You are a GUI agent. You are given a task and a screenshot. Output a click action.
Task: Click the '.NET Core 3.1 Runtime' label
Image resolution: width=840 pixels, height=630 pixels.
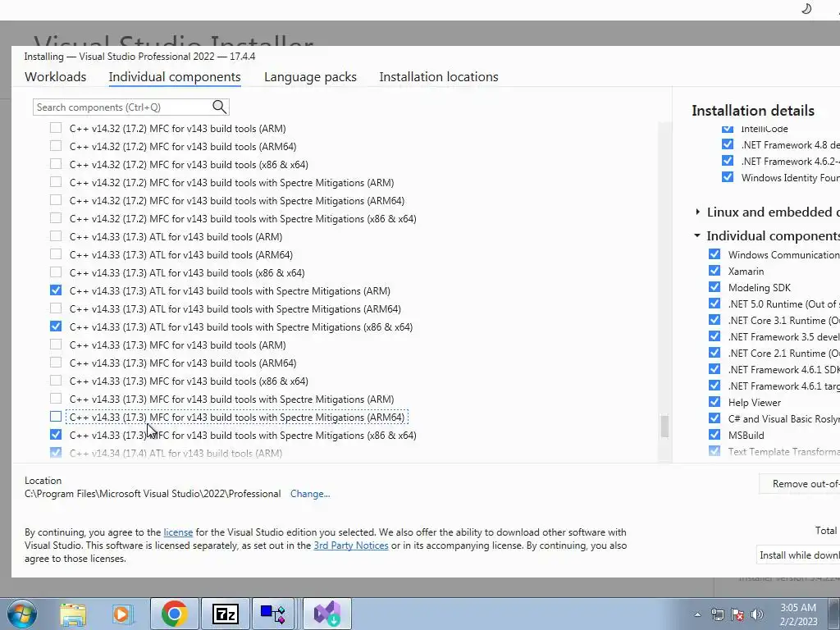(783, 321)
